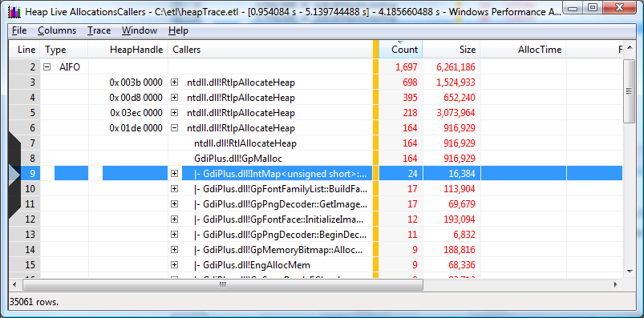The image size is (644, 318).
Task: Collapse the AIFO type group
Action: [x=47, y=67]
